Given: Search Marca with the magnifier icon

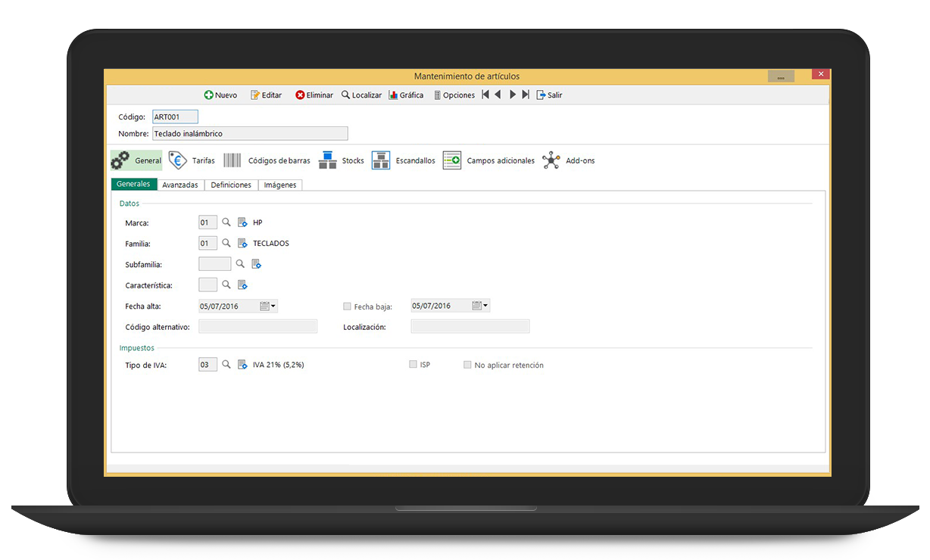Looking at the screenshot, I should (226, 222).
